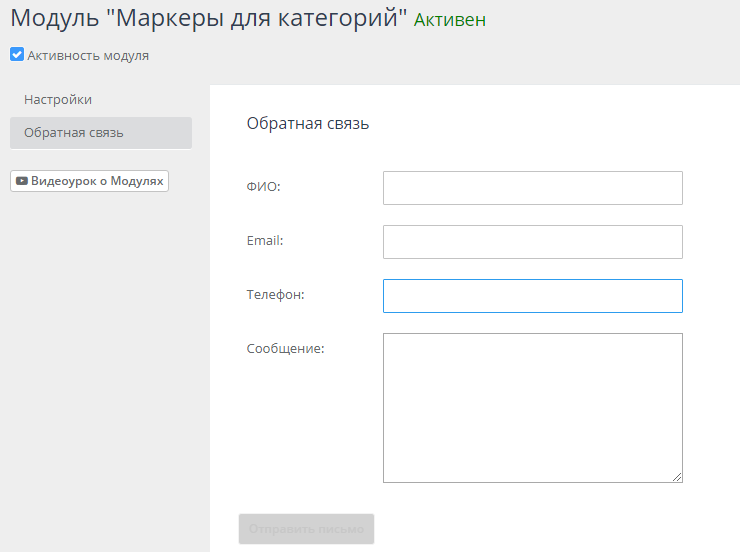Click the "Обратная связь" form heading
The height and width of the screenshot is (552, 740).
click(308, 124)
